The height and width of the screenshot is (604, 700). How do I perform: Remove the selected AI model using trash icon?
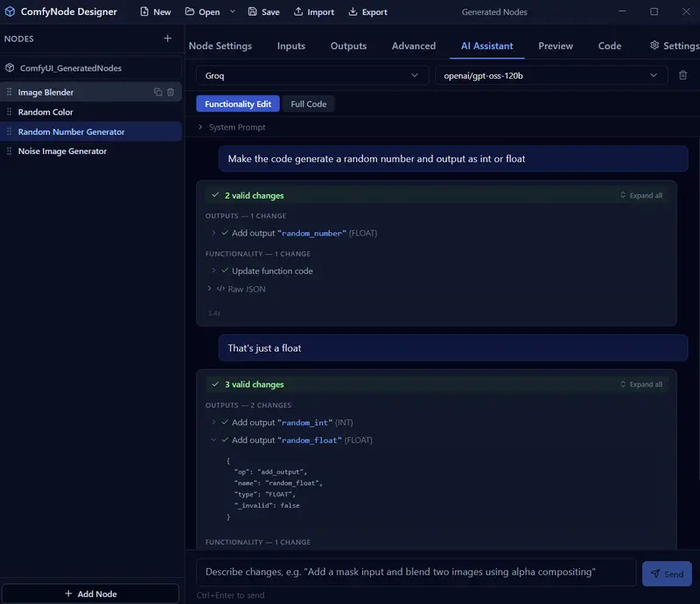coord(683,74)
